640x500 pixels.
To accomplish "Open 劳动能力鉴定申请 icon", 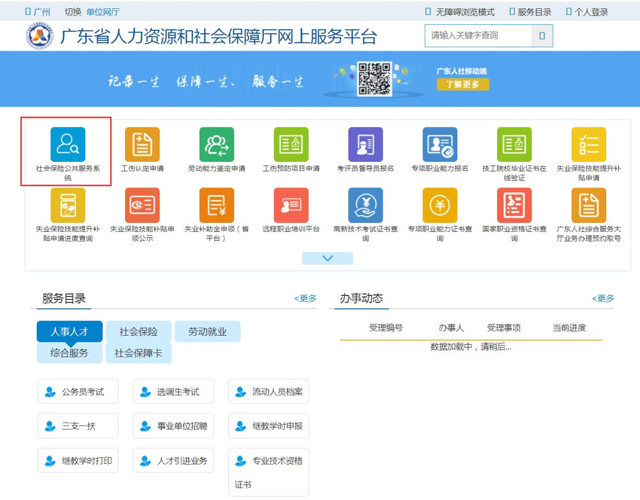I will [x=216, y=145].
